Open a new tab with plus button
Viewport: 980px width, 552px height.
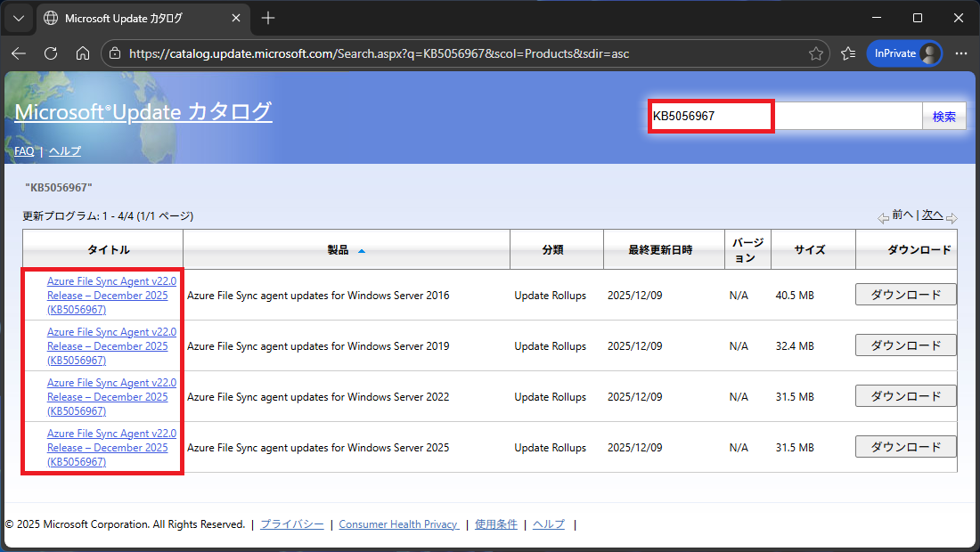pyautogui.click(x=268, y=18)
